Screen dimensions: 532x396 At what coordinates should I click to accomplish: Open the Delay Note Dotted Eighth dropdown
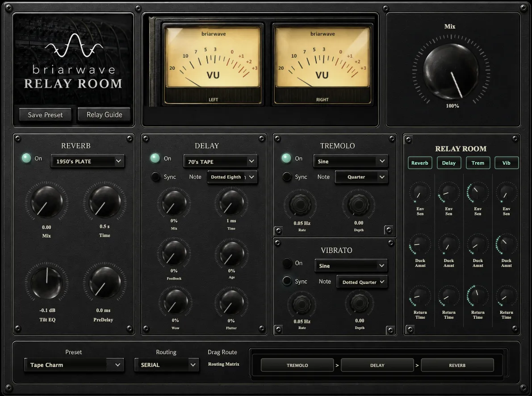click(232, 177)
